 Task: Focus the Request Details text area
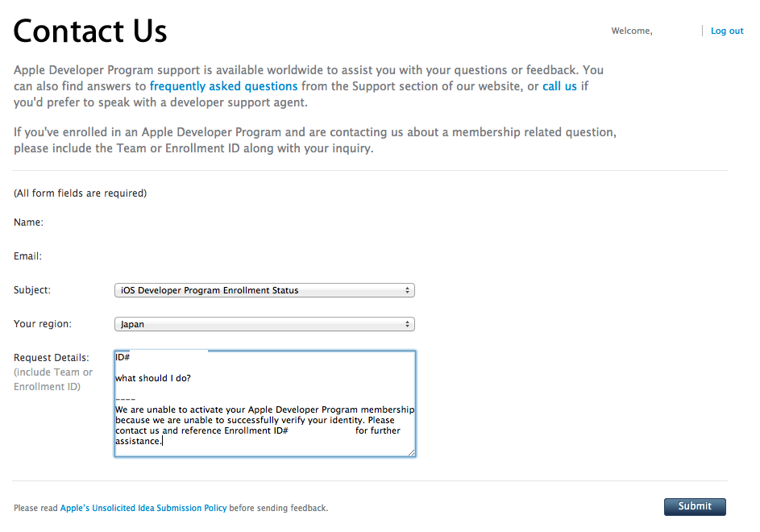(265, 404)
